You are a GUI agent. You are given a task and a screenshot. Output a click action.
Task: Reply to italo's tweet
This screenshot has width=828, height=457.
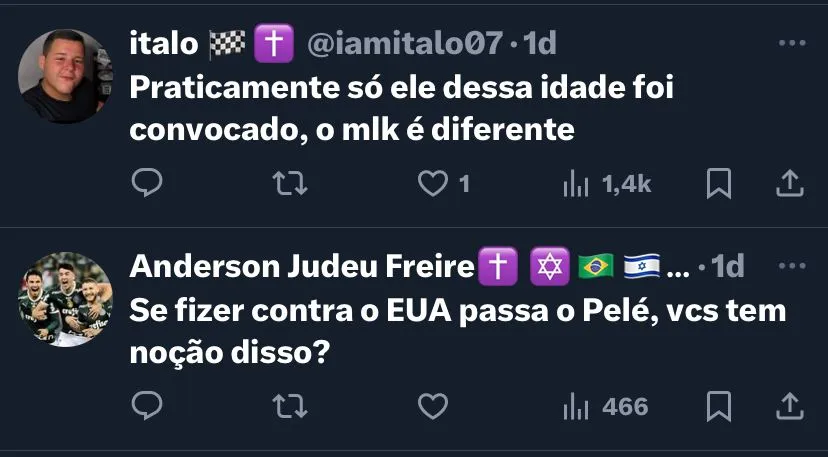[x=147, y=183]
